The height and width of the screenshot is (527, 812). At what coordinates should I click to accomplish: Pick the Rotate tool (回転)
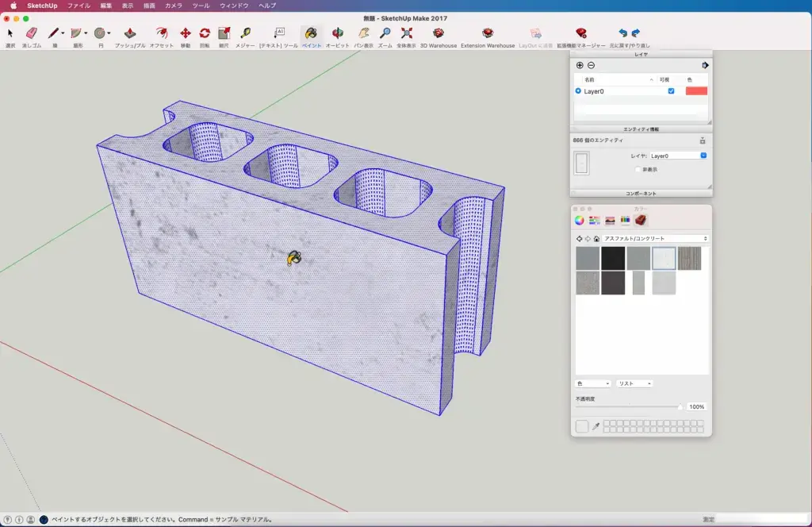coord(205,33)
